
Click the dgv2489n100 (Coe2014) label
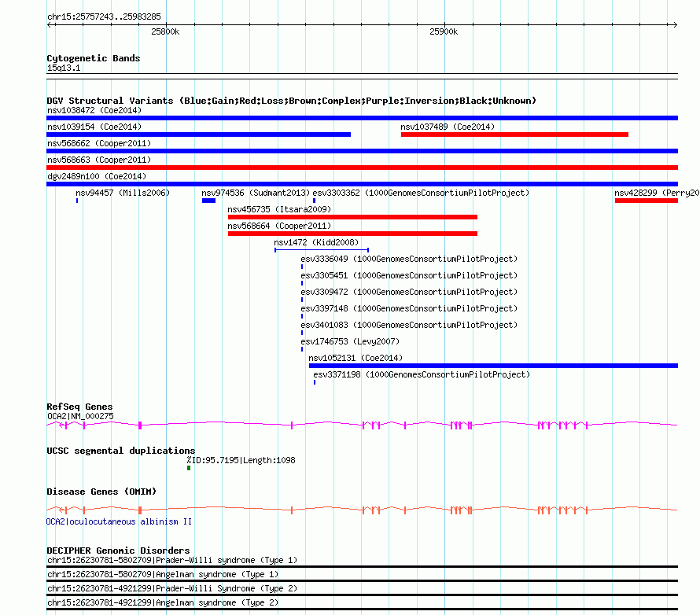[x=97, y=176]
